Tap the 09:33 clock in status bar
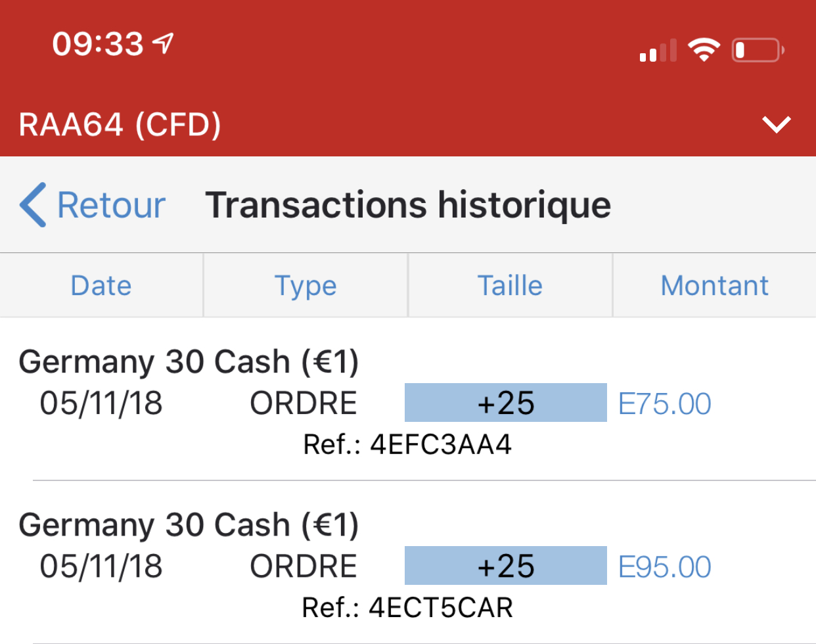This screenshot has width=816, height=644. point(98,44)
